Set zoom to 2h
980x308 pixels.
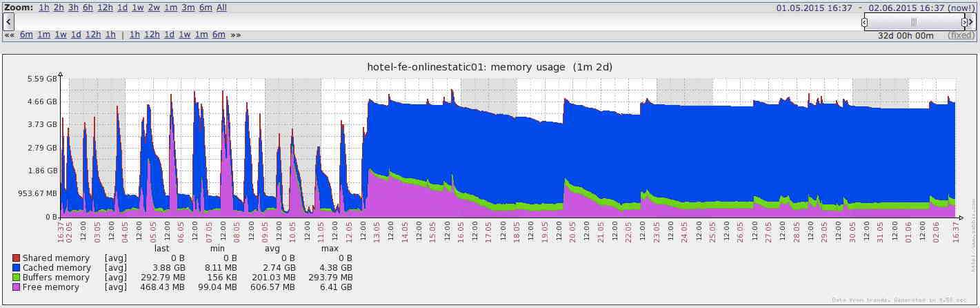(x=59, y=8)
